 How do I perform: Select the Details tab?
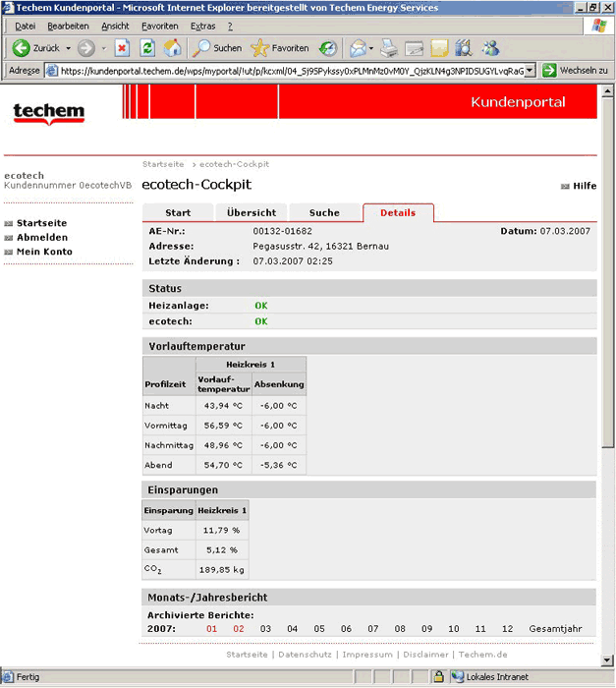[398, 213]
